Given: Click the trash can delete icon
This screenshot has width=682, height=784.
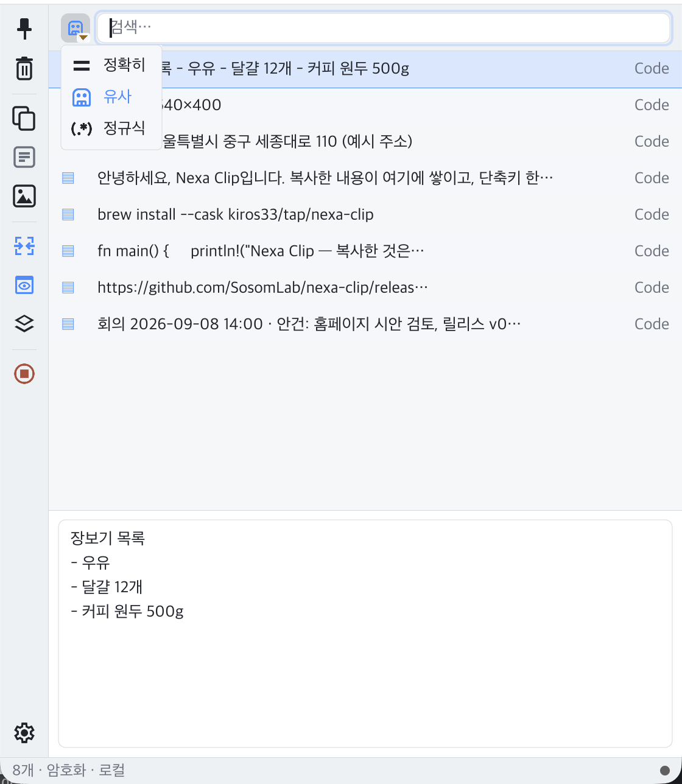Looking at the screenshot, I should tap(24, 68).
